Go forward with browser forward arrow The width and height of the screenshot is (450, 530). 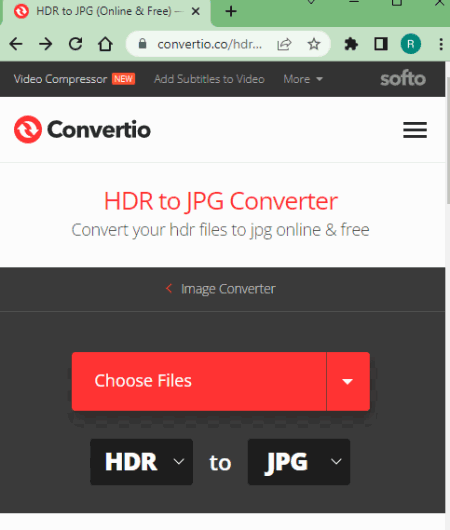[46, 44]
